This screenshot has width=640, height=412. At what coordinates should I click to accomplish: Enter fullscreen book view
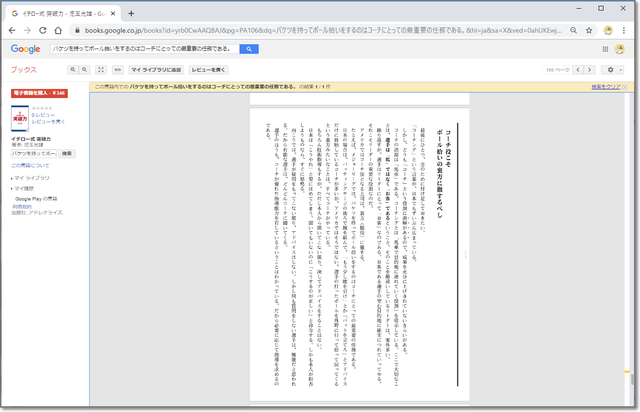pos(100,70)
